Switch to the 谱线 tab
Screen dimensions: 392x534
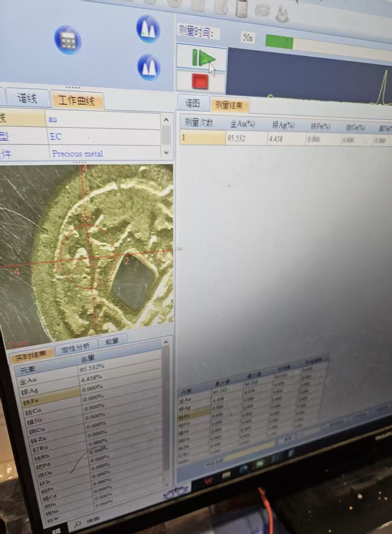click(x=27, y=98)
